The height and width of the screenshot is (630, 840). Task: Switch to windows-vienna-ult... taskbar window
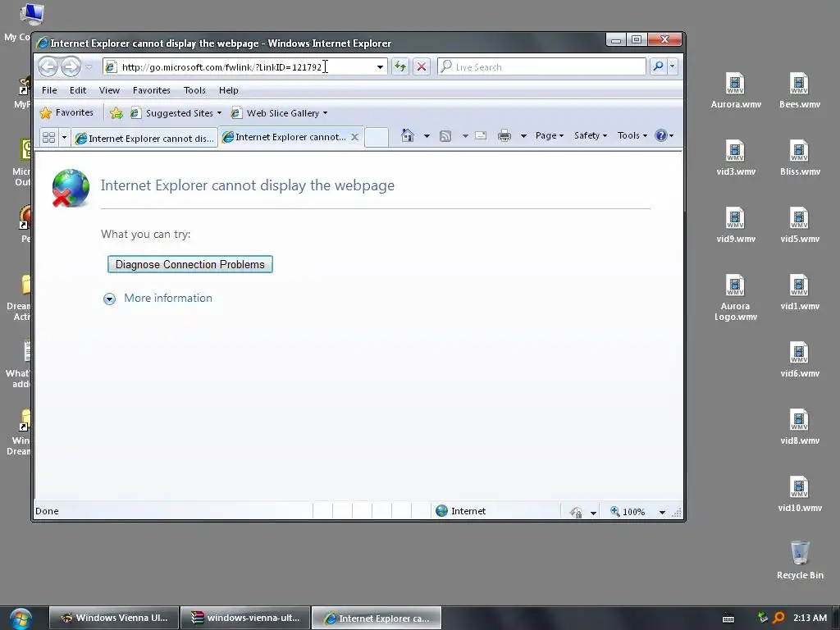245,618
